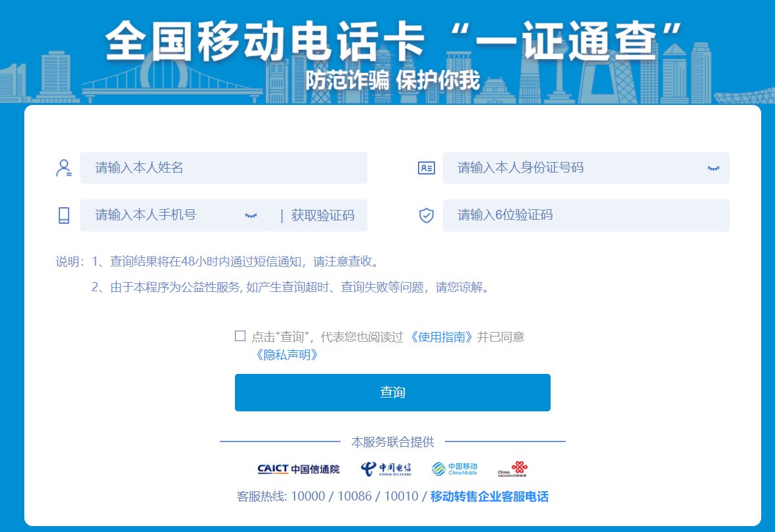Screen dimensions: 775x532
Task: Click the 请输入6位验证码 input field
Action: [586, 215]
